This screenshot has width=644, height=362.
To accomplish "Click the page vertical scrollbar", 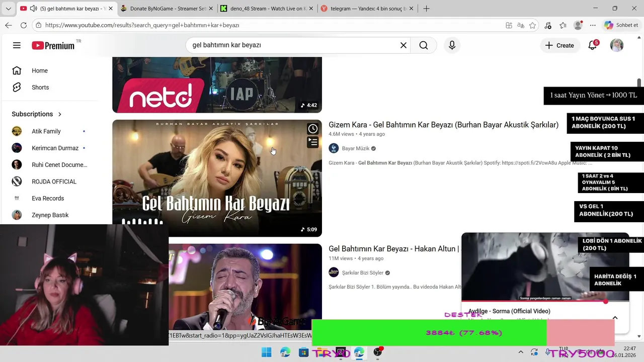I will coord(639,83).
